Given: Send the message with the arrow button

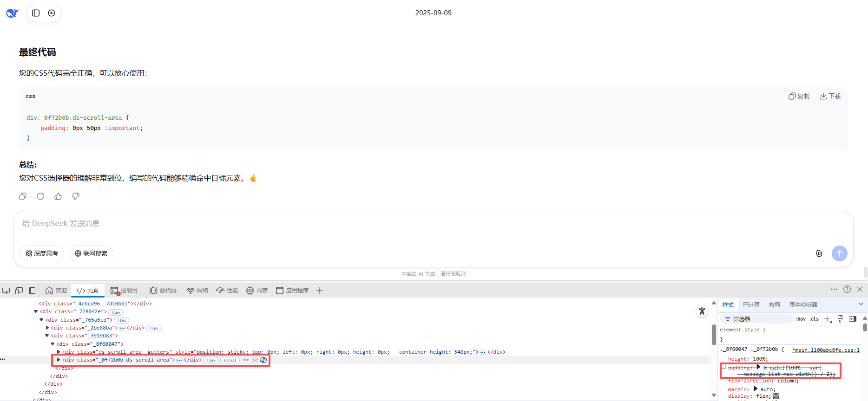Looking at the screenshot, I should pos(839,253).
